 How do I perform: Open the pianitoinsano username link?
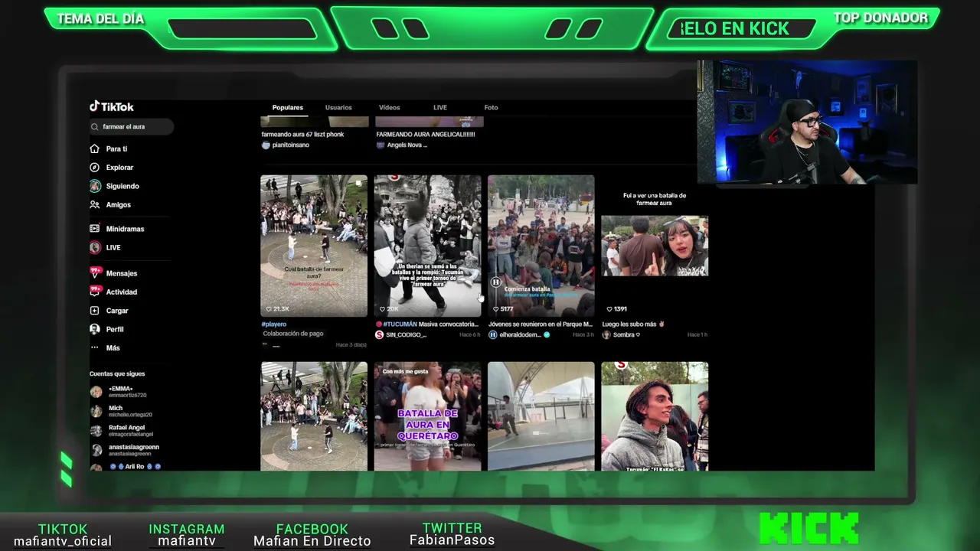click(x=291, y=145)
